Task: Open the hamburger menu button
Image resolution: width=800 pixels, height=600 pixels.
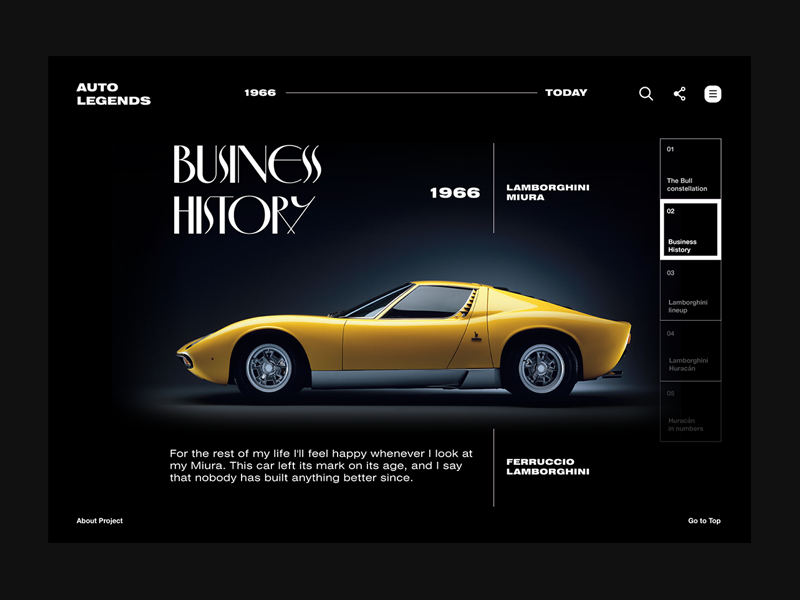Action: click(x=713, y=94)
